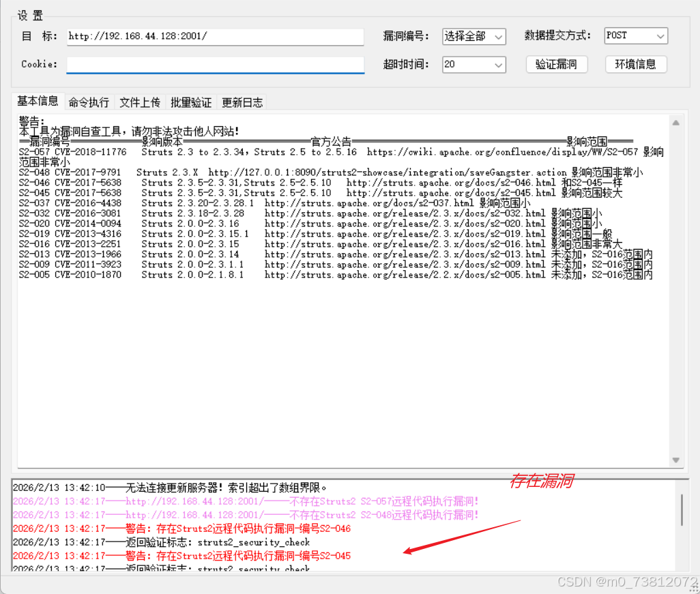Screen dimensions: 700x594
Task: Click the 不存在Struts2 S2-048 log line
Action: (x=246, y=515)
